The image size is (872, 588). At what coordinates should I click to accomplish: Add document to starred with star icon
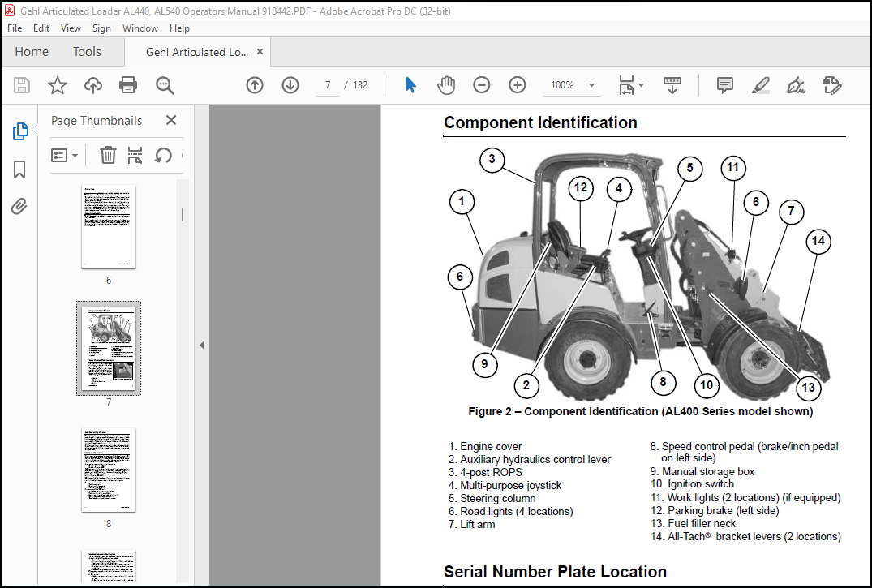point(58,85)
